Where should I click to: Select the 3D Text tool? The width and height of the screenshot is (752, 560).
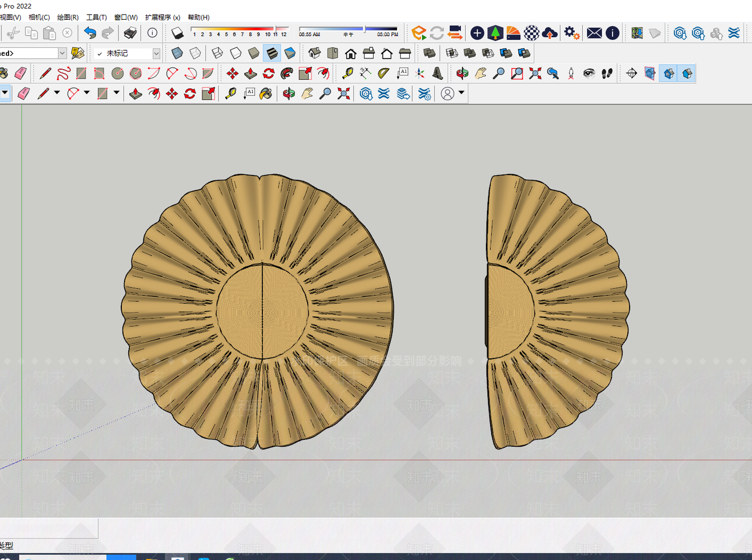pyautogui.click(x=438, y=73)
